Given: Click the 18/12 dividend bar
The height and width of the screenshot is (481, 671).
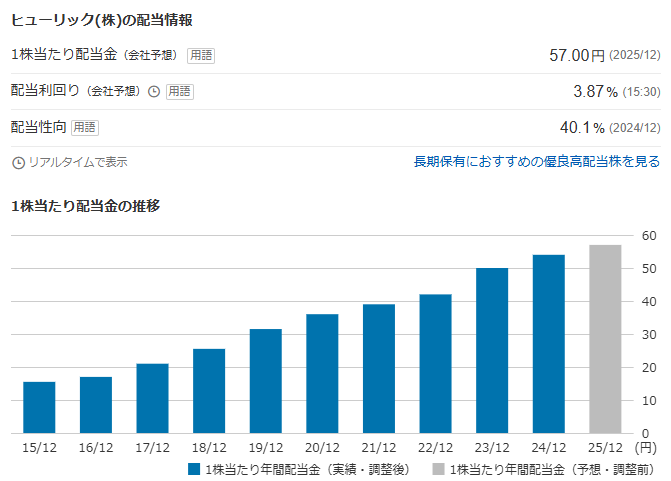Looking at the screenshot, I should 209,391.
